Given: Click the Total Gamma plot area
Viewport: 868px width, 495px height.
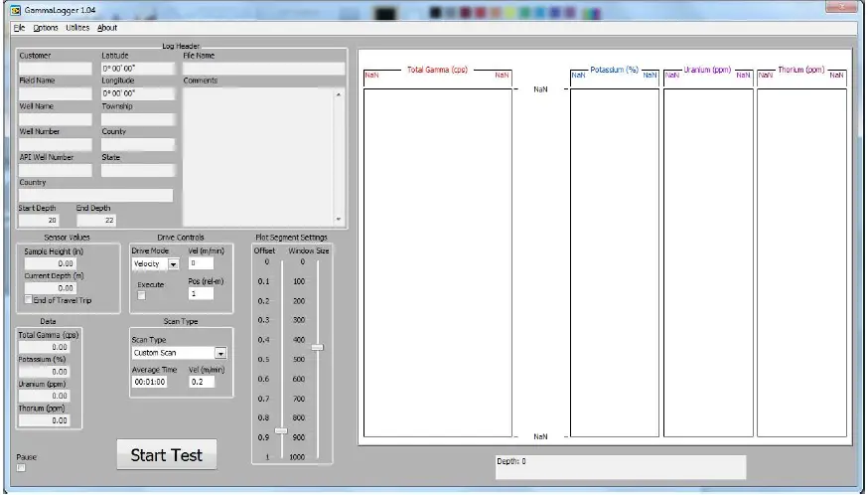Looking at the screenshot, I should (438, 262).
